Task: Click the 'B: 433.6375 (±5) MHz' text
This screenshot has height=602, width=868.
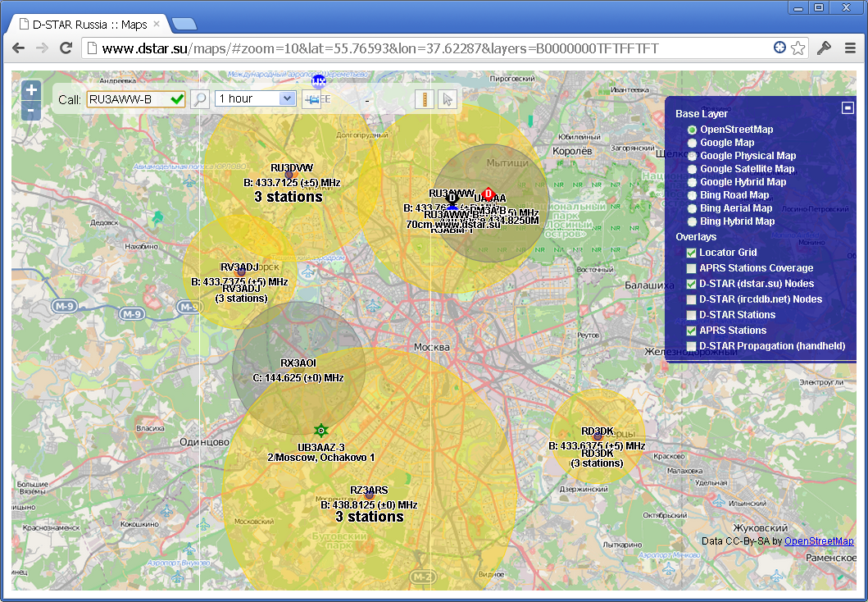Action: (x=597, y=445)
